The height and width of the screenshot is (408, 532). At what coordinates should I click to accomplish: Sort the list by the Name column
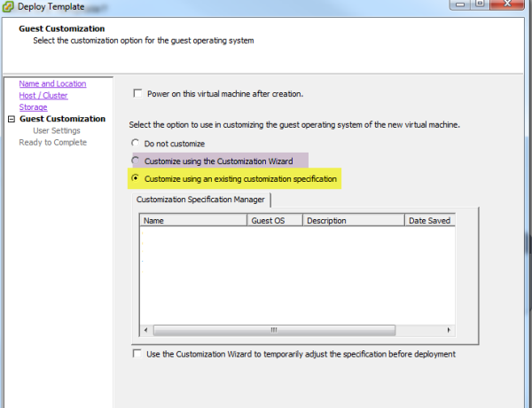(x=192, y=221)
